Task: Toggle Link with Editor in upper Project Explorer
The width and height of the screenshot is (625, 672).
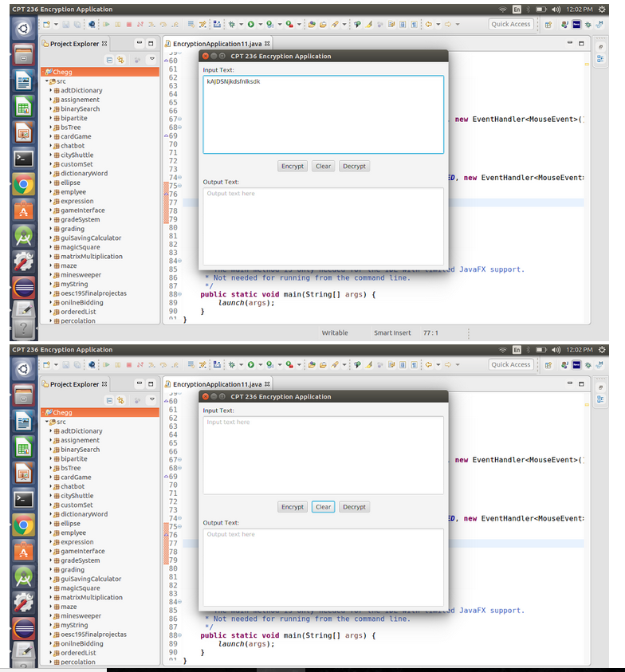Action: 121,60
